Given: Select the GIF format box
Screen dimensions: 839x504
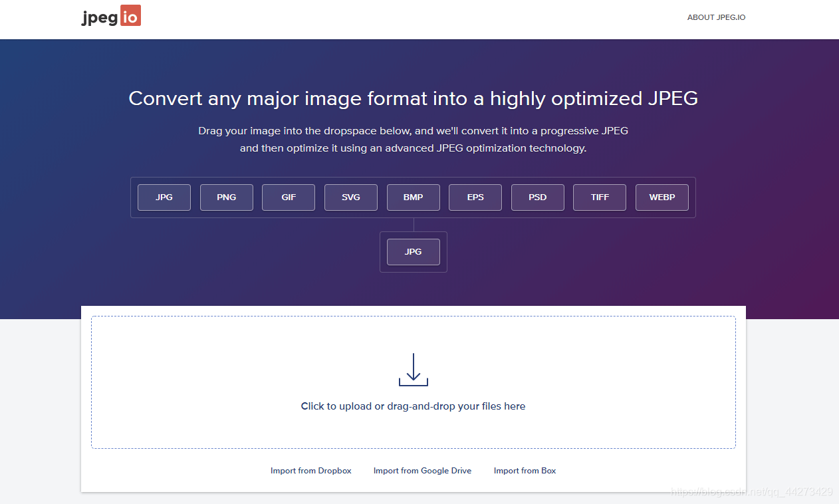Looking at the screenshot, I should (289, 197).
